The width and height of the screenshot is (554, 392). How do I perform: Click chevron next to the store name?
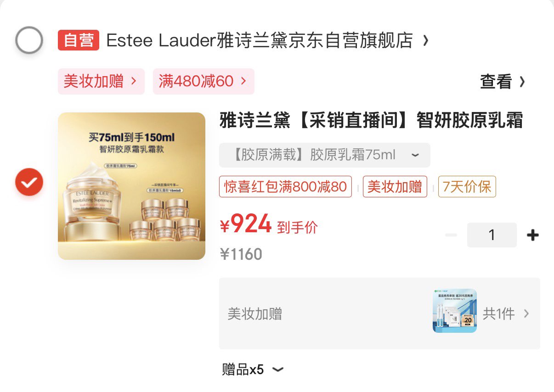coord(426,40)
